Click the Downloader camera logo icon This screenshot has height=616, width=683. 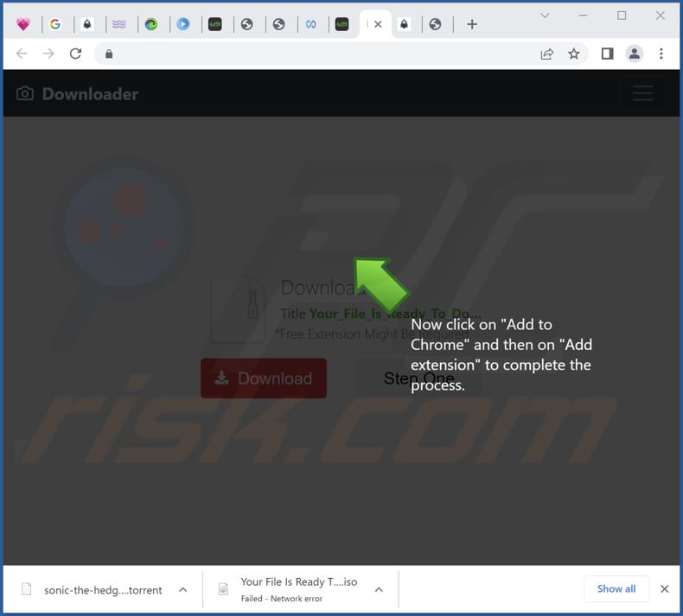[25, 93]
